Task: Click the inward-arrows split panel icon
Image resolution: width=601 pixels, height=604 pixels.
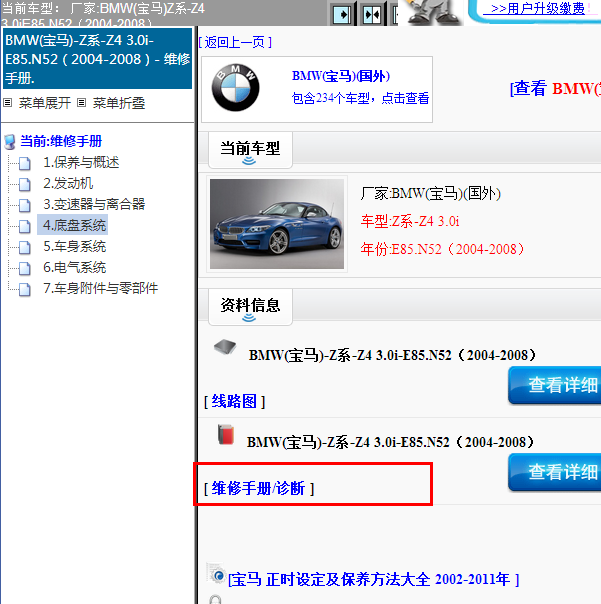Action: 372,15
